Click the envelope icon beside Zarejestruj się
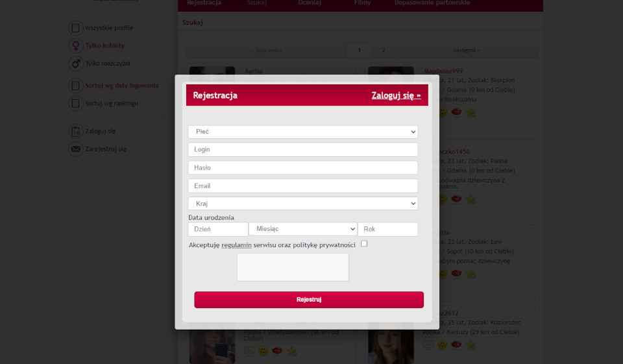Viewport: 623px width, 364px height. [x=76, y=149]
